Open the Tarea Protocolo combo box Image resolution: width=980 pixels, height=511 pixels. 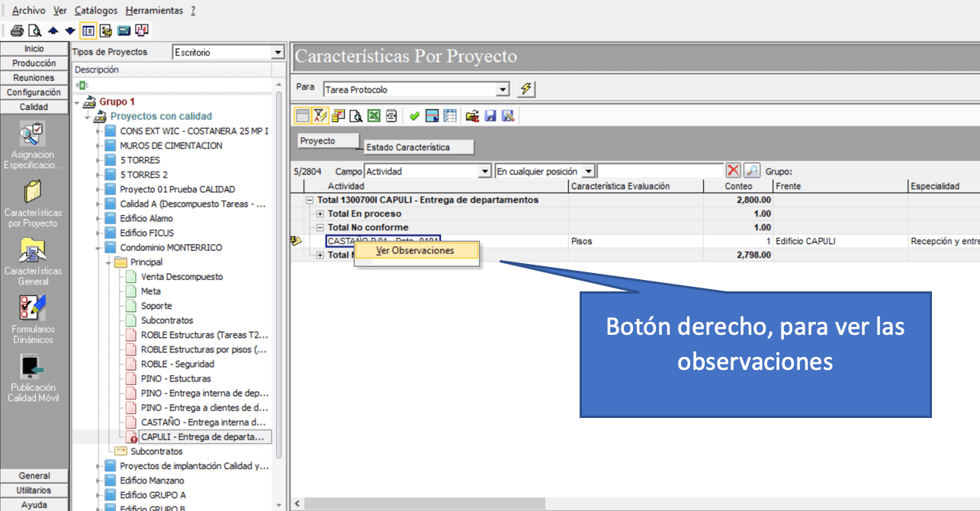(416, 89)
